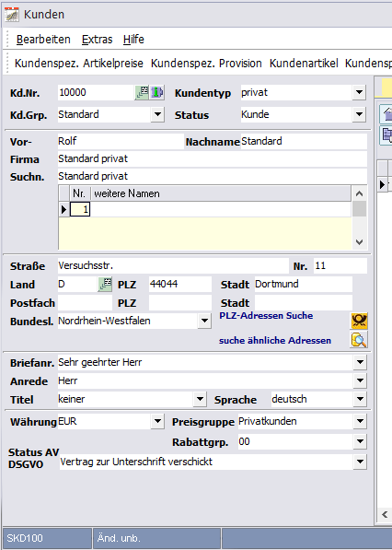Screen dimensions: 392x550
Task: Click the house icon on right panel
Action: (386, 114)
